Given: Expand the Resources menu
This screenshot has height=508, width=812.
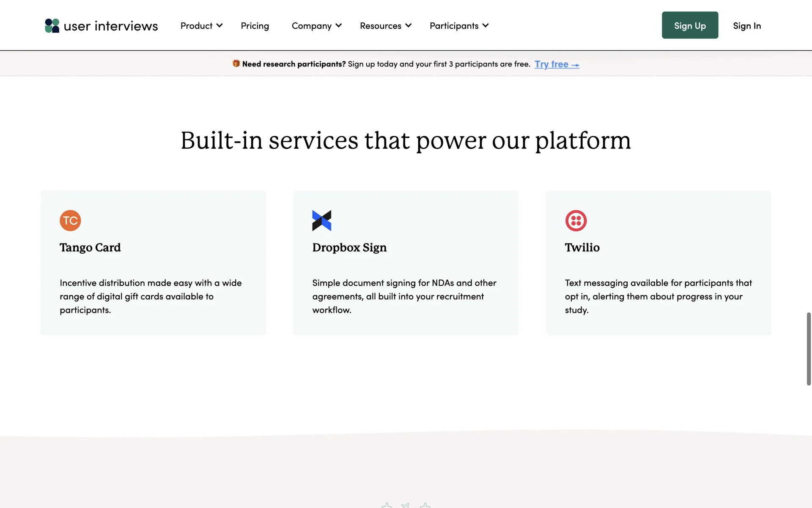Looking at the screenshot, I should (x=385, y=26).
